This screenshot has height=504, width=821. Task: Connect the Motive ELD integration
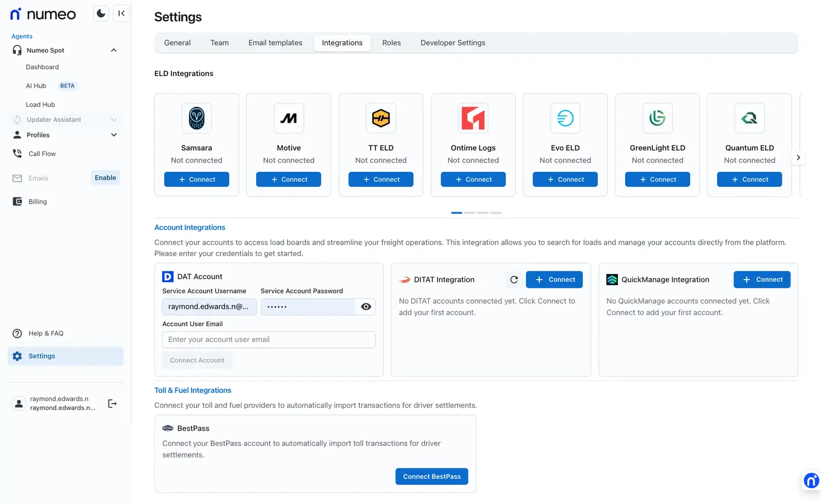[288, 179]
